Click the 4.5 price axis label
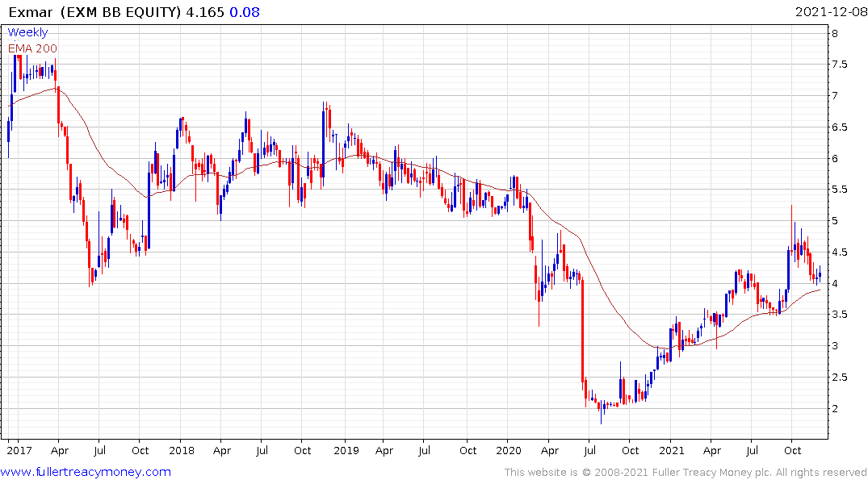This screenshot has width=868, height=484. click(x=839, y=252)
